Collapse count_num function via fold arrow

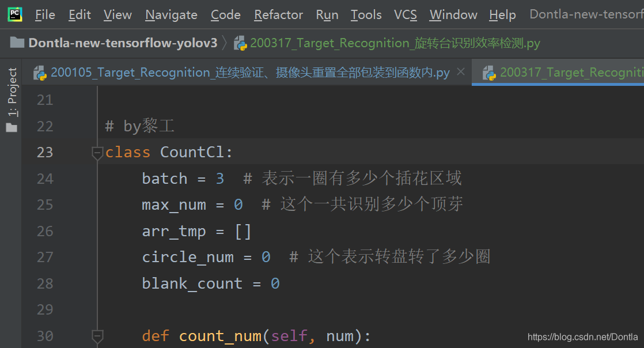(96, 335)
